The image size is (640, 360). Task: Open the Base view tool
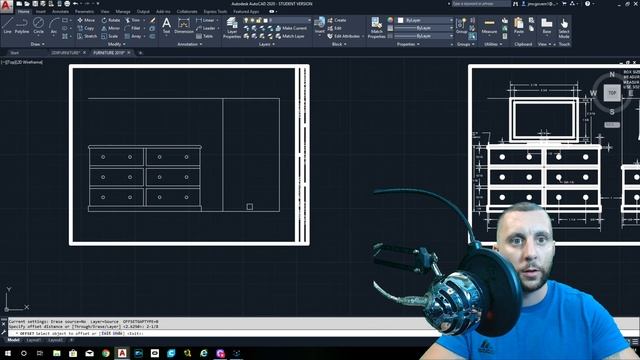point(547,25)
